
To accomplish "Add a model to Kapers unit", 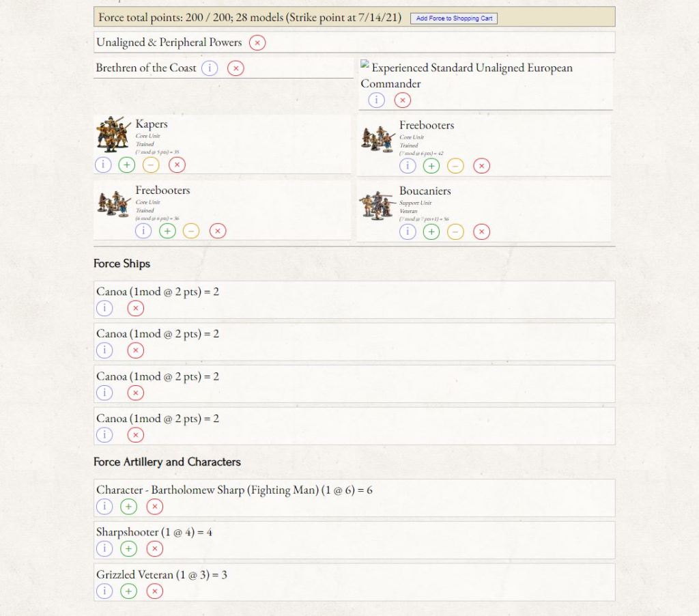I will point(127,165).
